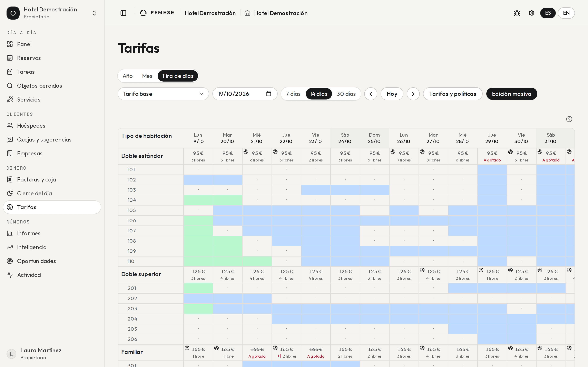Click opportunity icon on Doble estándar 21/10

(246, 152)
